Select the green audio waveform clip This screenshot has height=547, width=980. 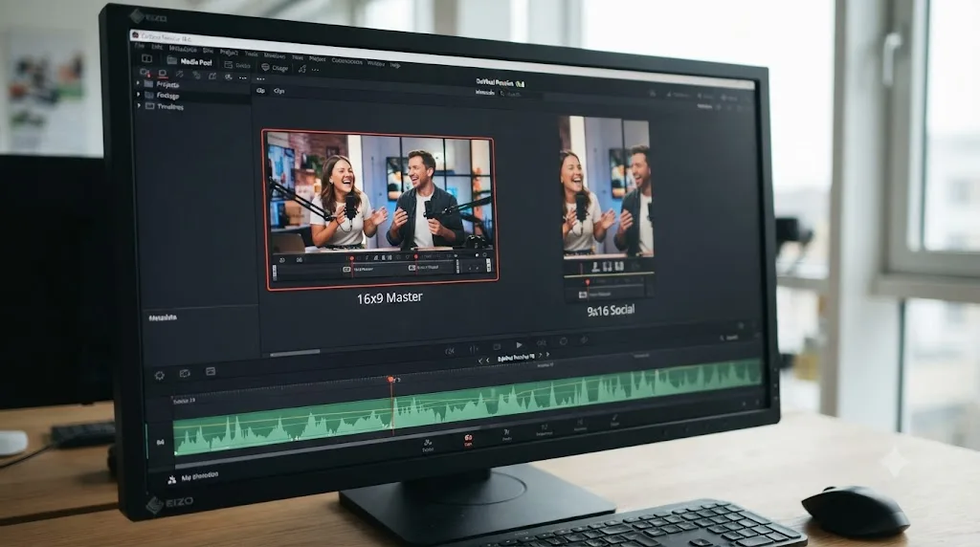tap(466, 406)
